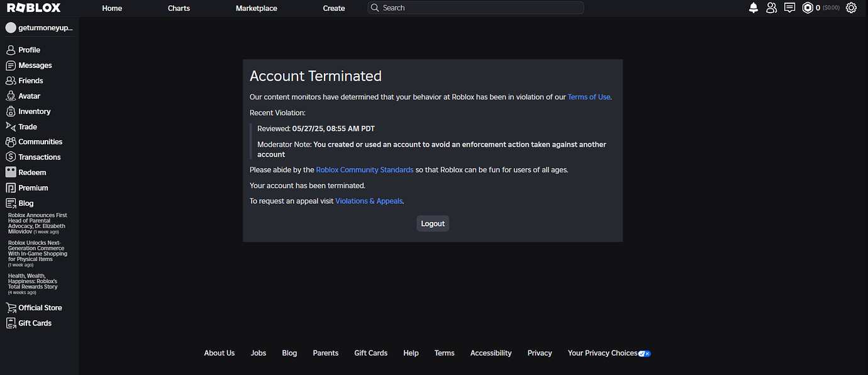Open Inventory via its sidebar icon
This screenshot has height=375, width=868.
pyautogui.click(x=11, y=111)
